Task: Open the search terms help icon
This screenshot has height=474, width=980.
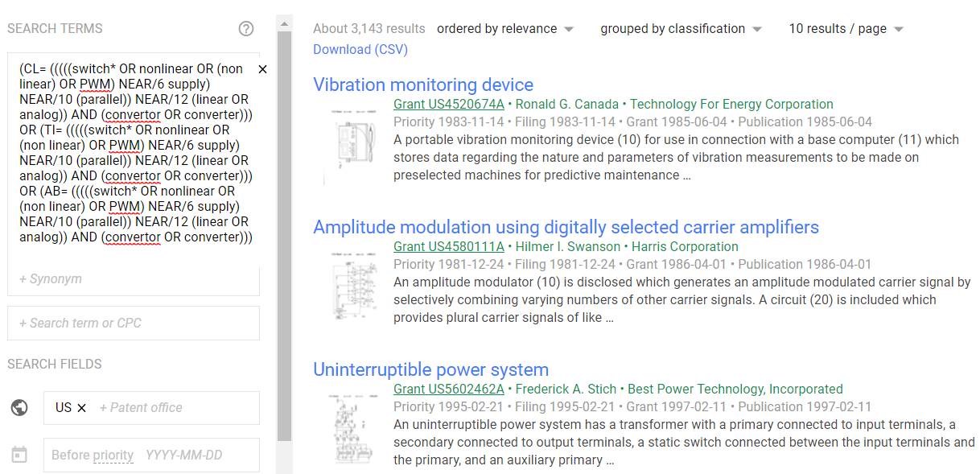Action: [x=246, y=28]
